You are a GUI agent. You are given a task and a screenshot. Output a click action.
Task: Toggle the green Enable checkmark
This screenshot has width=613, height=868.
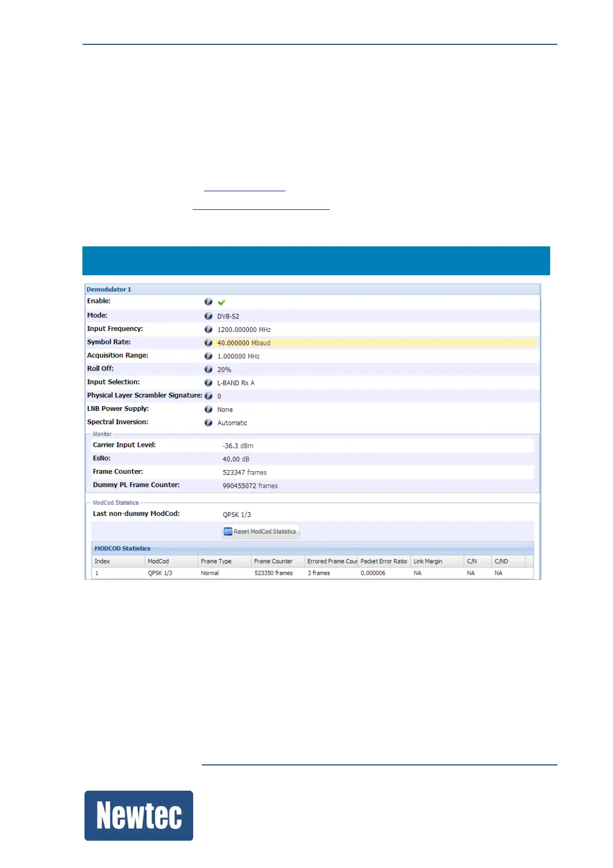(x=222, y=303)
